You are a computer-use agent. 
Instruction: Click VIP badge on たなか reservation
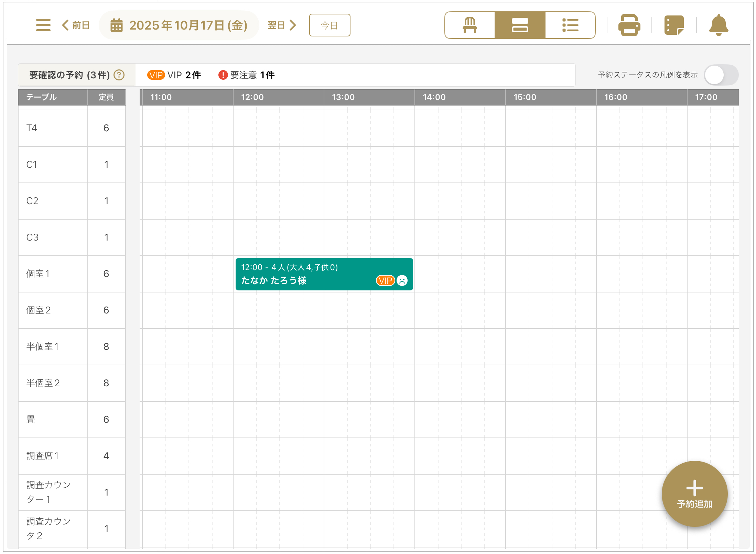385,281
